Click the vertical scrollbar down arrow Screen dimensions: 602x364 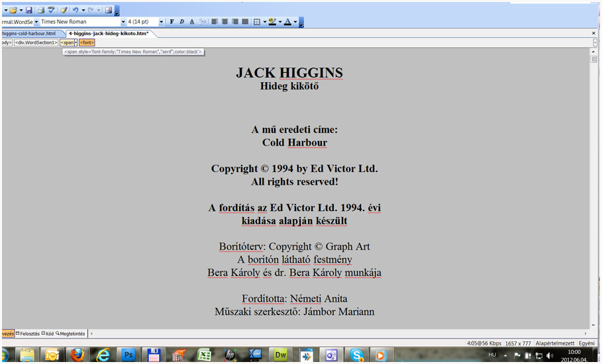593,325
